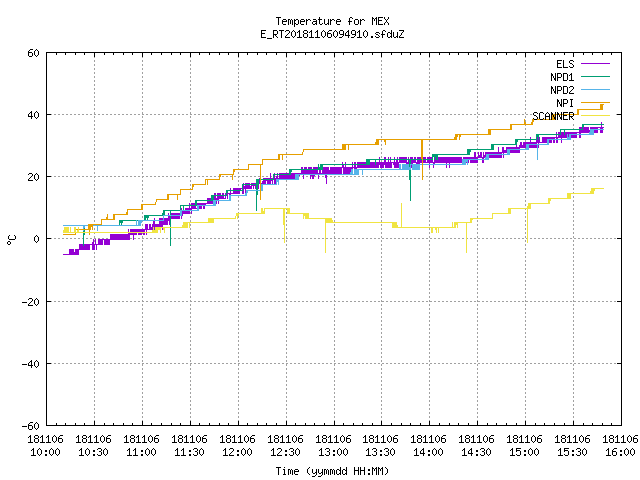The image size is (640, 480).
Task: Click the y-axis tick label -40
Action: coord(31,364)
